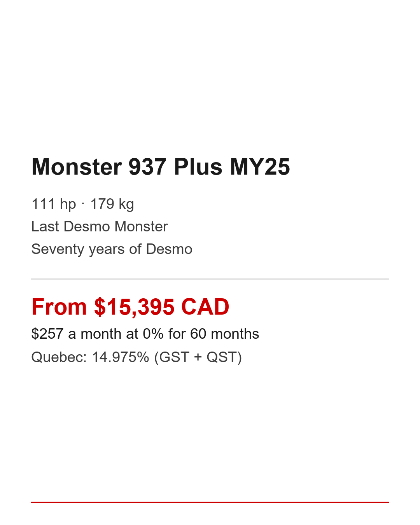
Task: Click the red line at the bottom
Action: point(210,502)
